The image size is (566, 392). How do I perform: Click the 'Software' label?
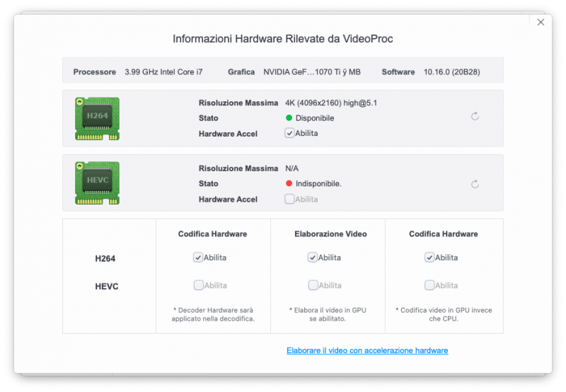pyautogui.click(x=398, y=72)
